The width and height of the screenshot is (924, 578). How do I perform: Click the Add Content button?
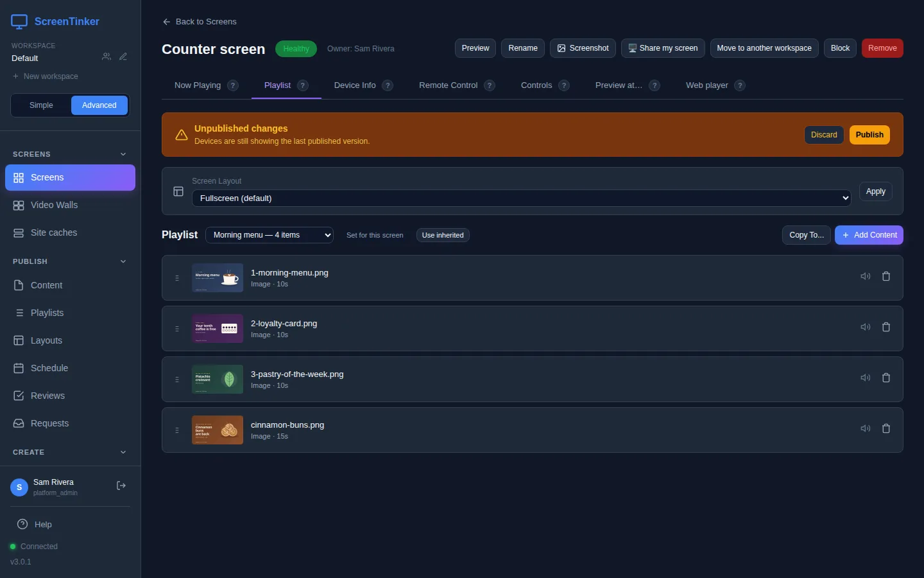[869, 235]
